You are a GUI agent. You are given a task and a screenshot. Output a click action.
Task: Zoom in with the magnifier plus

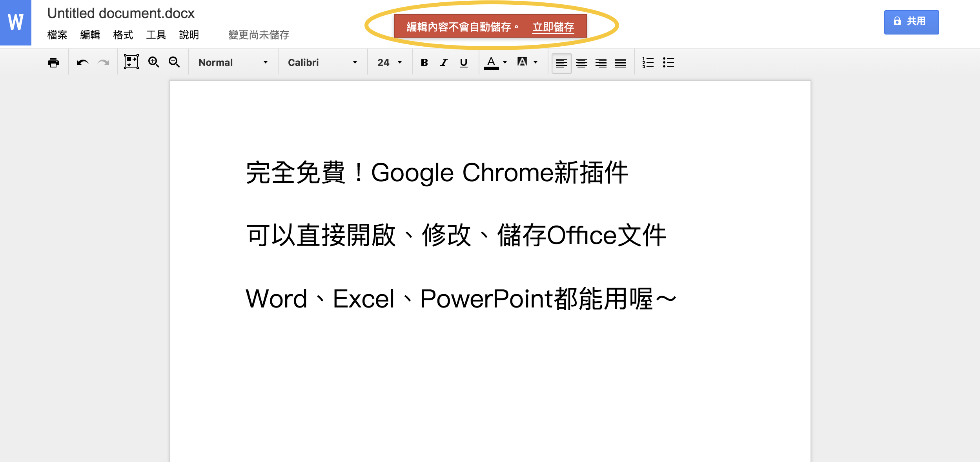[153, 62]
